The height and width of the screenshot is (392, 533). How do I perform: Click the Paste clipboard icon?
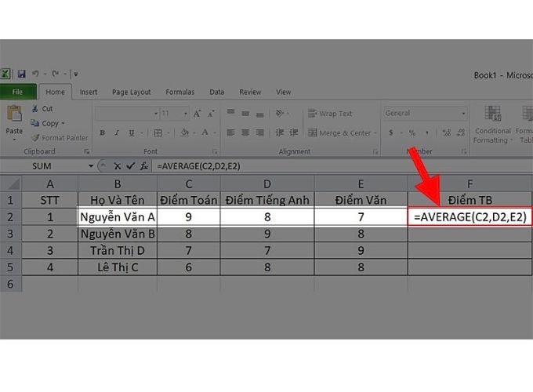[x=14, y=114]
